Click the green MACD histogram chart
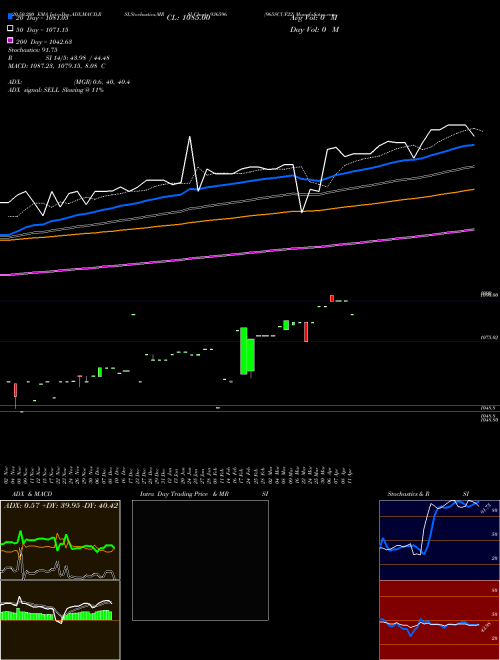 60,620
